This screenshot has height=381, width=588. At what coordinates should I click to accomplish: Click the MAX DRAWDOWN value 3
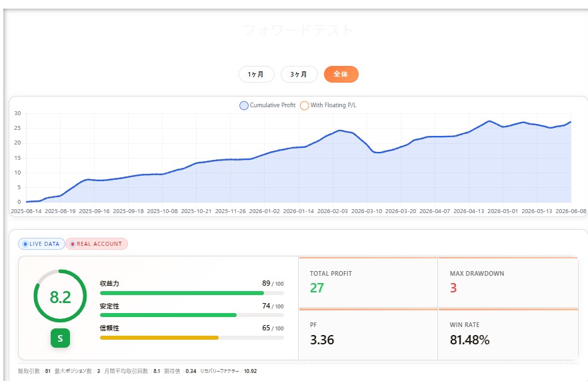click(453, 288)
